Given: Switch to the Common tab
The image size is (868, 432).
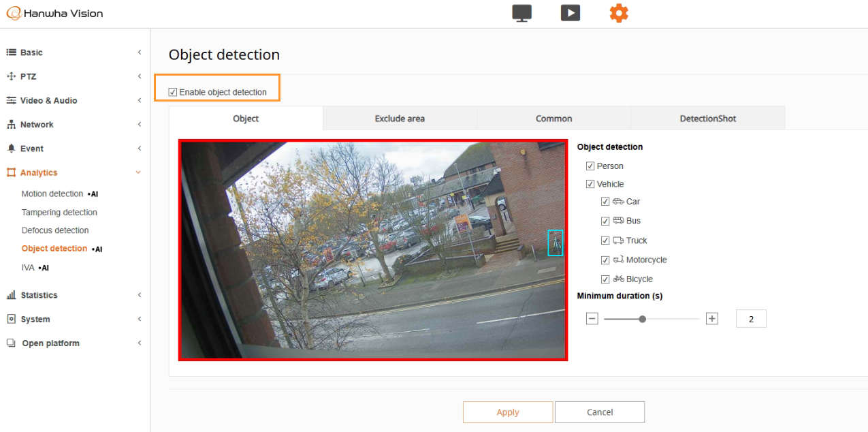Looking at the screenshot, I should coord(554,118).
